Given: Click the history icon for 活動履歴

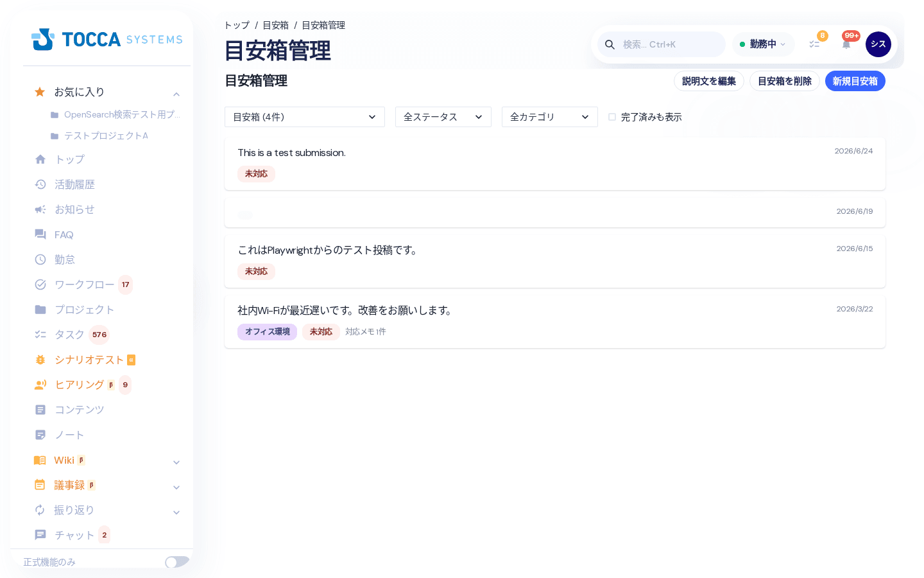Looking at the screenshot, I should coord(40,184).
